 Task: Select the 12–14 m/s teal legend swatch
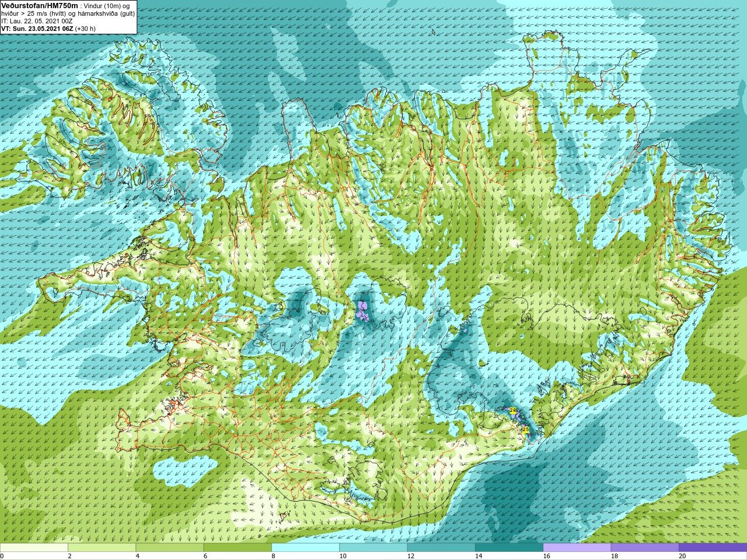coord(441,548)
